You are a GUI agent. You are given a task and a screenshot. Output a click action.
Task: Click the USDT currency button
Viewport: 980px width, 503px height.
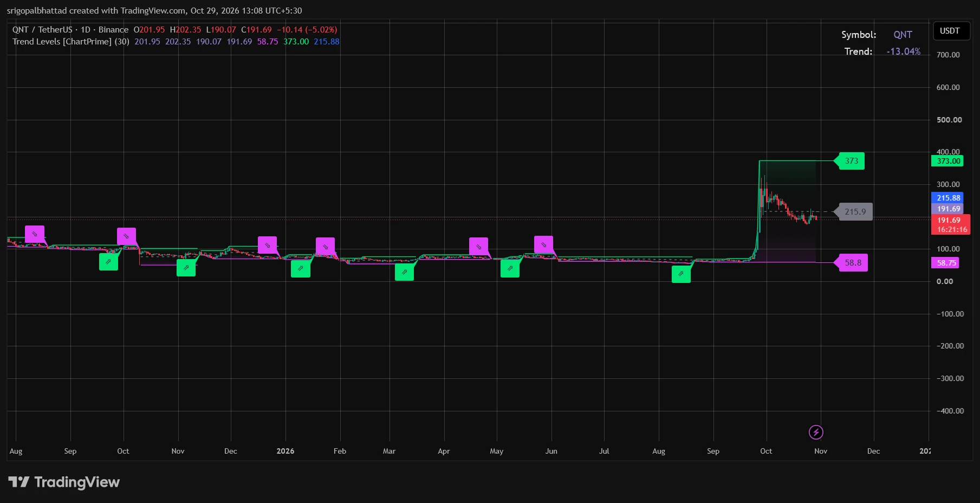[951, 31]
